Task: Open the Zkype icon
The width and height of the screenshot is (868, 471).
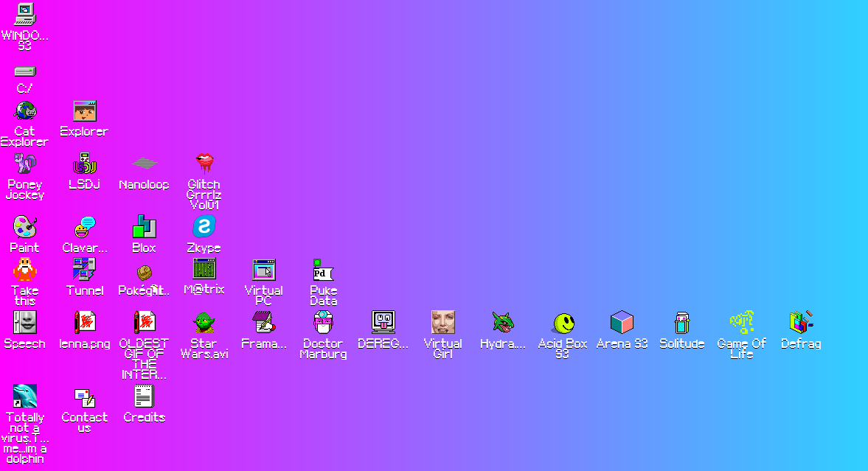Action: [x=204, y=227]
